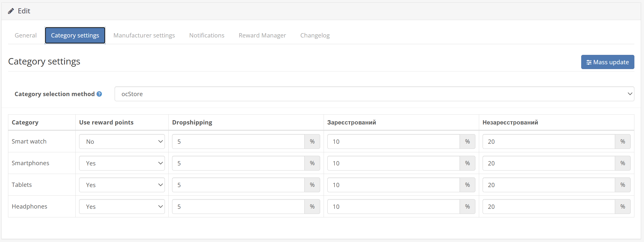Image resolution: width=644 pixels, height=242 pixels.
Task: Click the Dropshipping column header
Action: click(x=192, y=122)
